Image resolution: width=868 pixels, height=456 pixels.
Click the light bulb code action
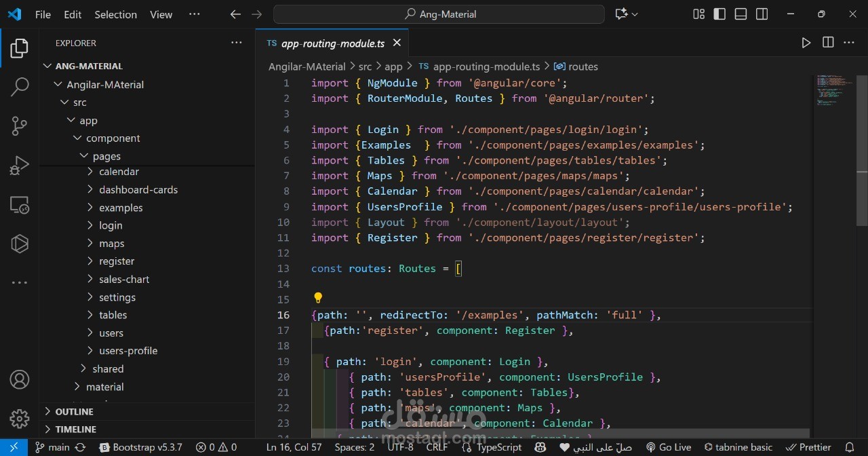317,298
